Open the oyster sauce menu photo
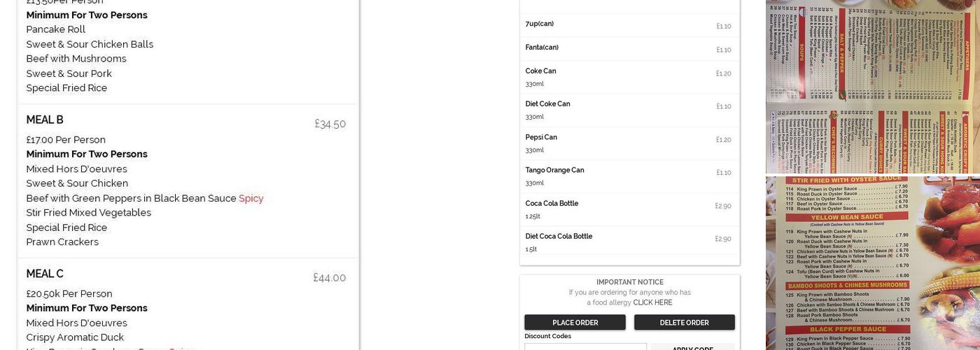This screenshot has width=980, height=350. [x=872, y=263]
